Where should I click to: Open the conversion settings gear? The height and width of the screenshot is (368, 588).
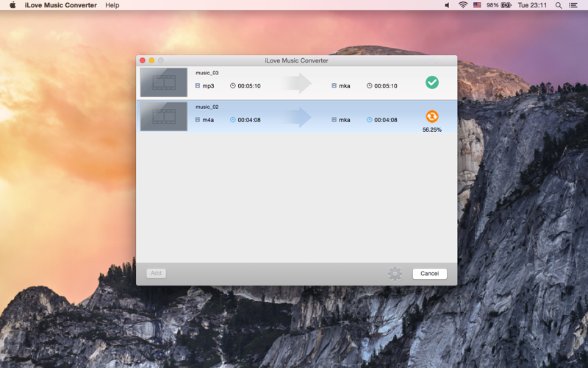click(x=395, y=274)
